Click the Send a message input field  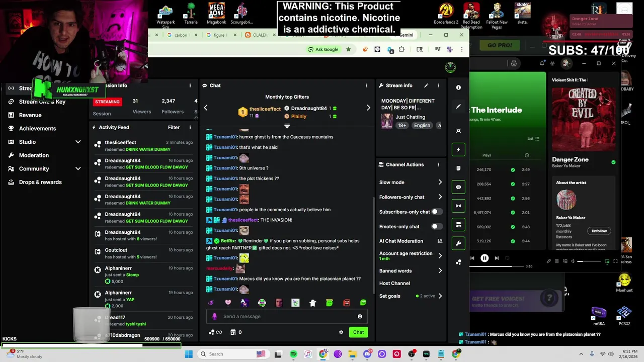click(x=287, y=316)
